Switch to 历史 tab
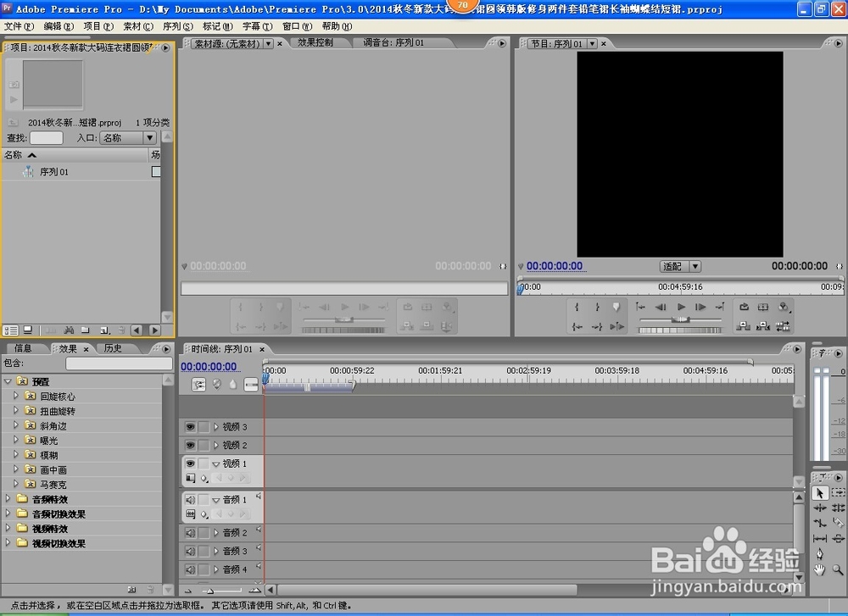Viewport: 848px width, 616px height. 113,348
